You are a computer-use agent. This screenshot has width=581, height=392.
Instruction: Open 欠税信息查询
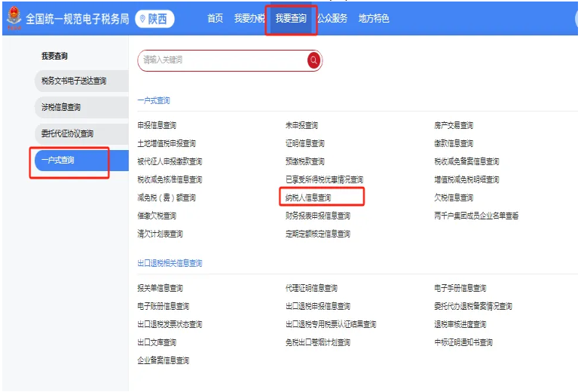[454, 198]
